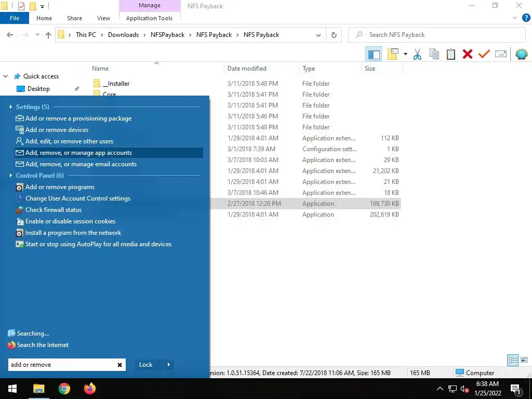This screenshot has width=532, height=399.
Task: Click the Email envelope toolbar icon
Action: click(501, 54)
